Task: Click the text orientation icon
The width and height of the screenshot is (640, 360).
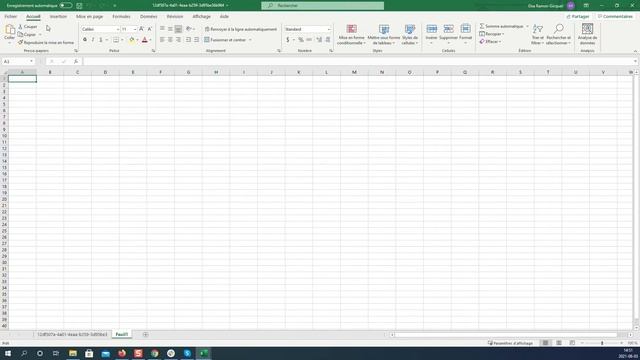Action: pos(189,29)
